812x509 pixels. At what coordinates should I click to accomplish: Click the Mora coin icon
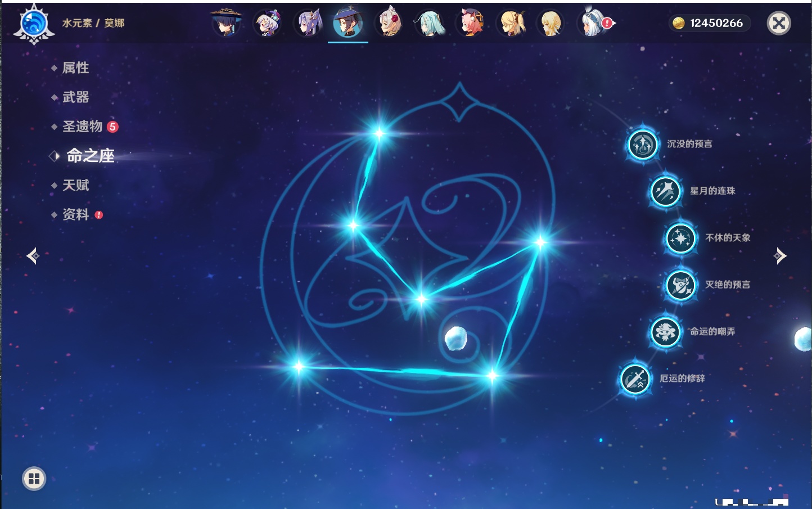[x=679, y=23]
